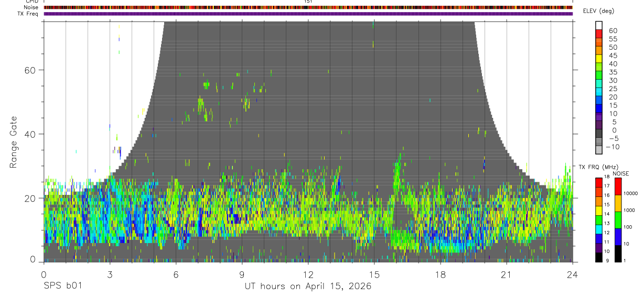The height and width of the screenshot is (297, 644).
Task: Click the '15' tick on the UT hours axis
Action: click(374, 273)
